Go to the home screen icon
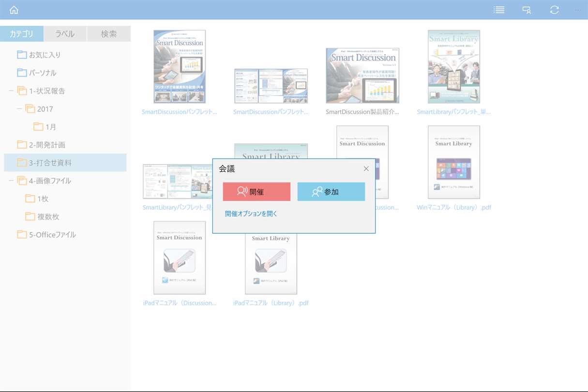This screenshot has height=392, width=588. pyautogui.click(x=14, y=10)
